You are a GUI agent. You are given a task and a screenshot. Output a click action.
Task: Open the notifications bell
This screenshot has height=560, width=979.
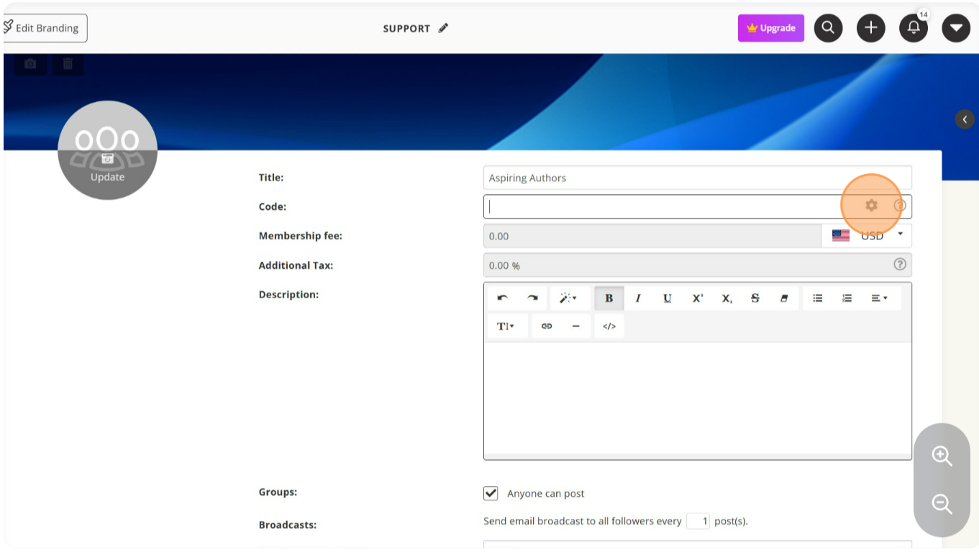tap(913, 28)
